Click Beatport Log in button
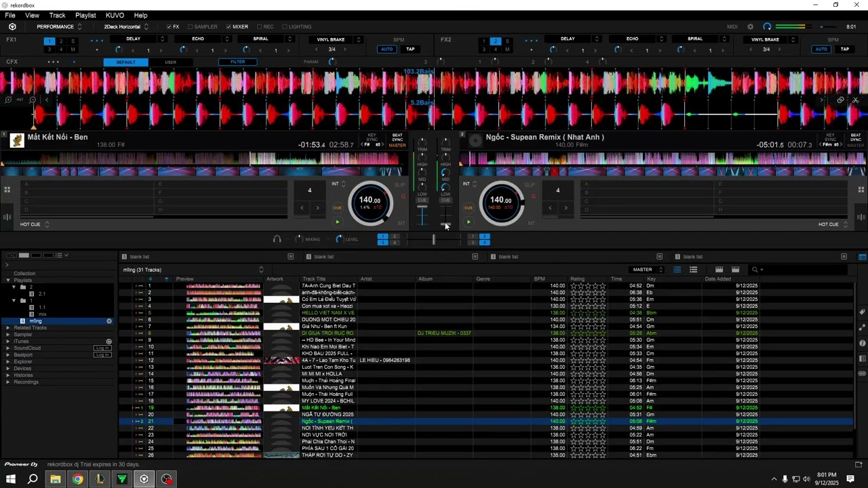Screen dimensions: 868x488 coord(102,354)
